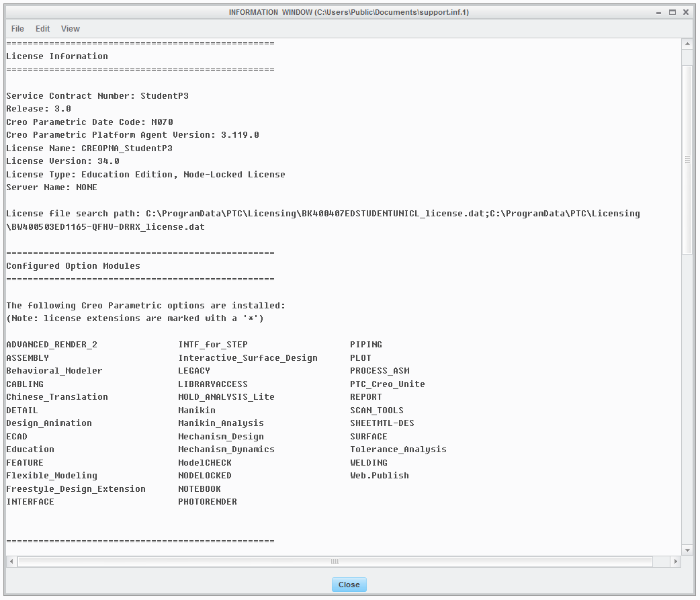Click MOLD_ANALYSIS_Lite option
Screen dimensions: 700x600
(x=226, y=397)
